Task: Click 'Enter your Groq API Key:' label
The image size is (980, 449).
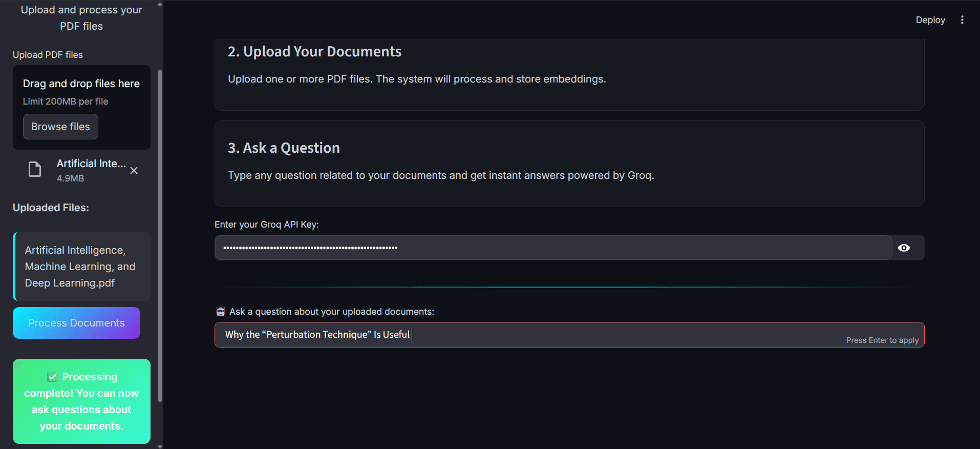Action: (267, 224)
